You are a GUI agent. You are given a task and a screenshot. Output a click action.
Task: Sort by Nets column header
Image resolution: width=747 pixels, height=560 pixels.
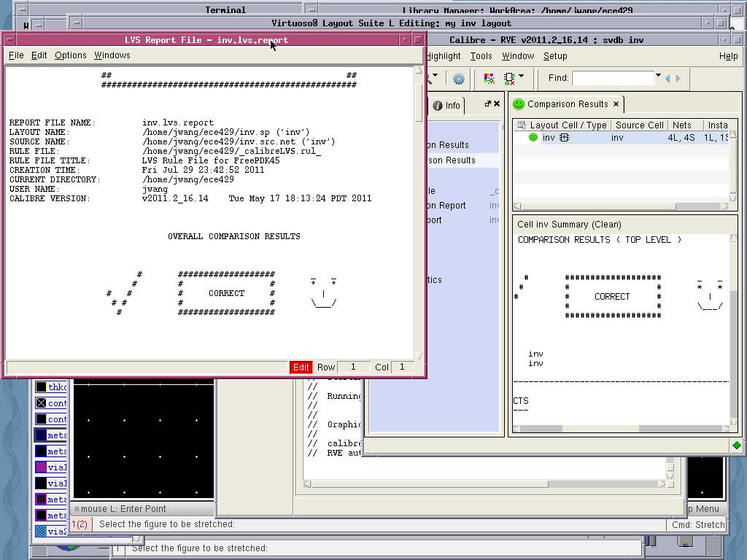(682, 125)
